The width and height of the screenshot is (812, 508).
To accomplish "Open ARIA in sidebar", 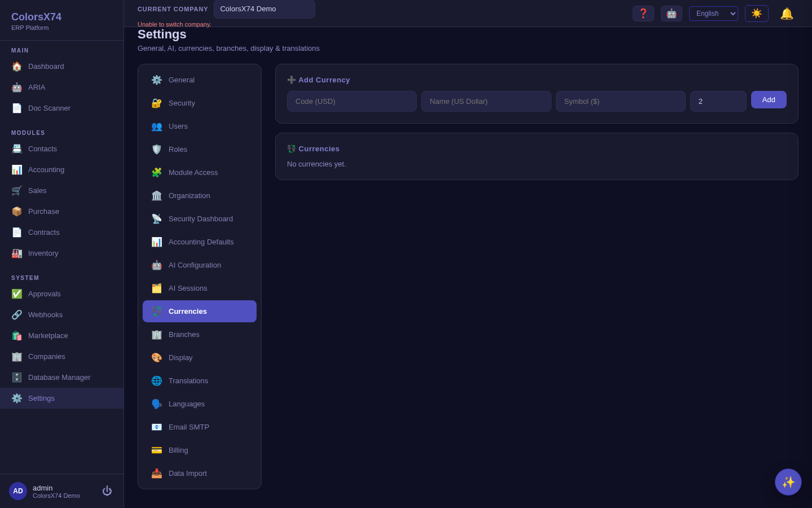I will point(61,87).
